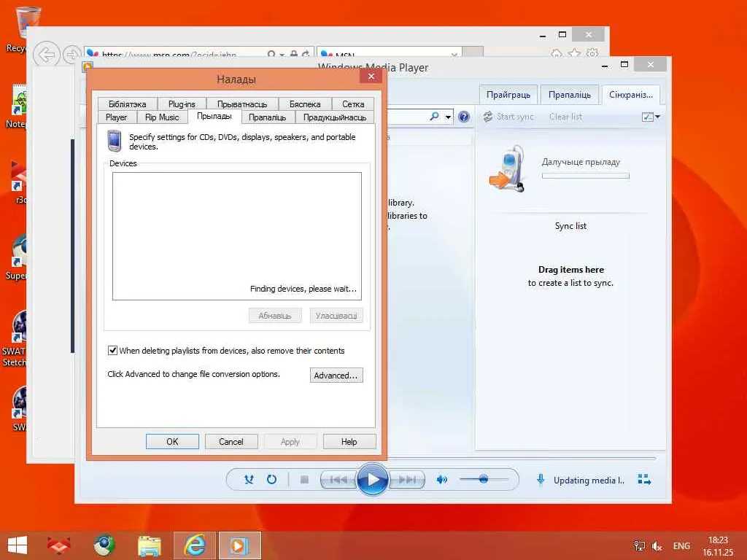Image resolution: width=747 pixels, height=560 pixels.
Task: Click the volume slider in Media Player
Action: 484,479
